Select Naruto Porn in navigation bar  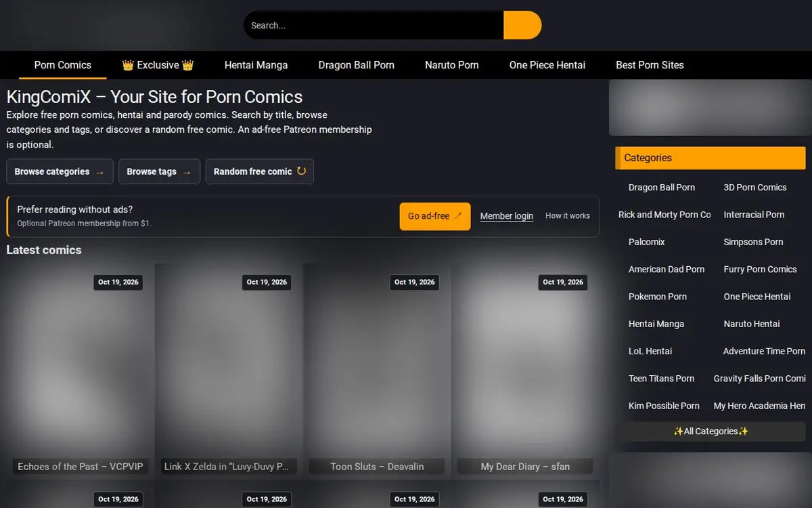pyautogui.click(x=452, y=65)
